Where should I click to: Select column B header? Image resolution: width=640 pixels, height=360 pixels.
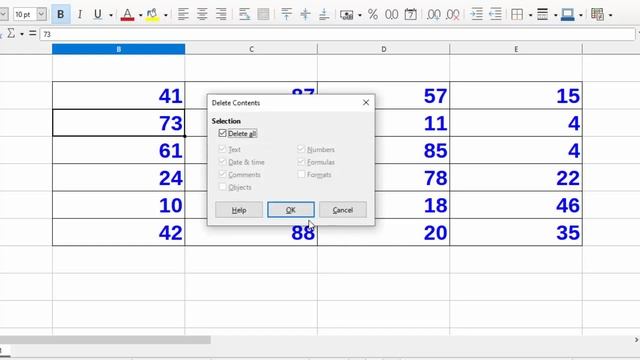pyautogui.click(x=118, y=49)
